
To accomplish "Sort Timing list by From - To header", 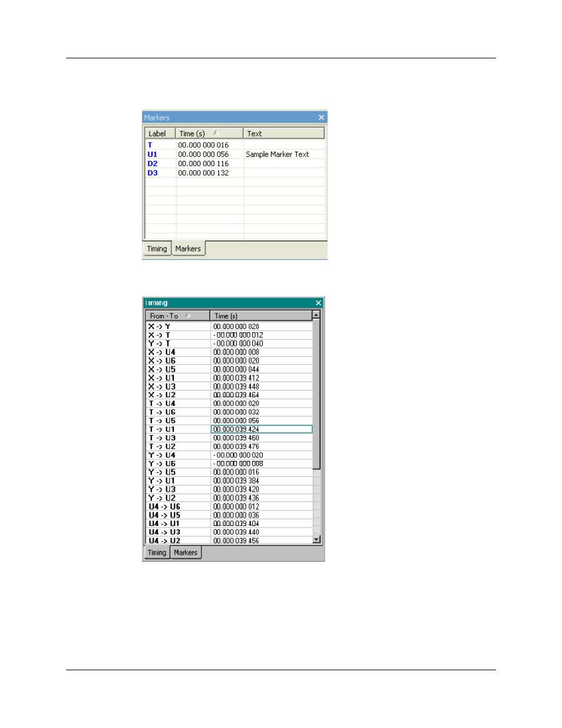I will pos(178,316).
